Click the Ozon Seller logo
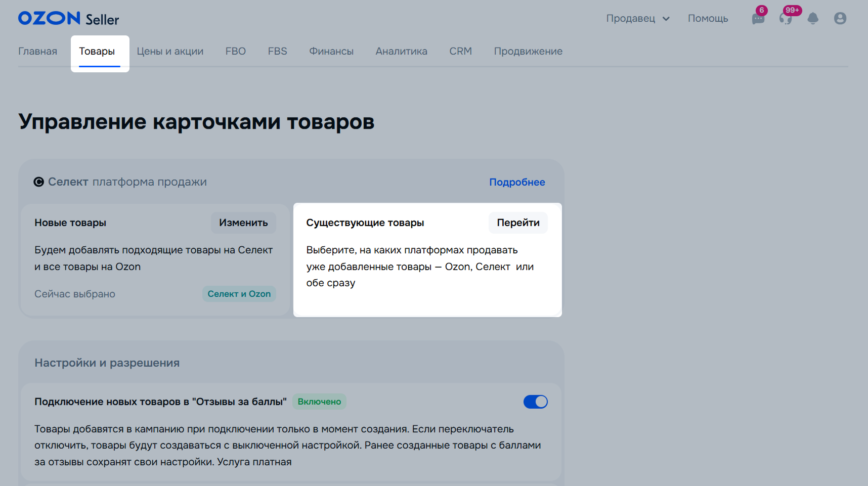Screen dimensions: 868x486 pos(69,19)
